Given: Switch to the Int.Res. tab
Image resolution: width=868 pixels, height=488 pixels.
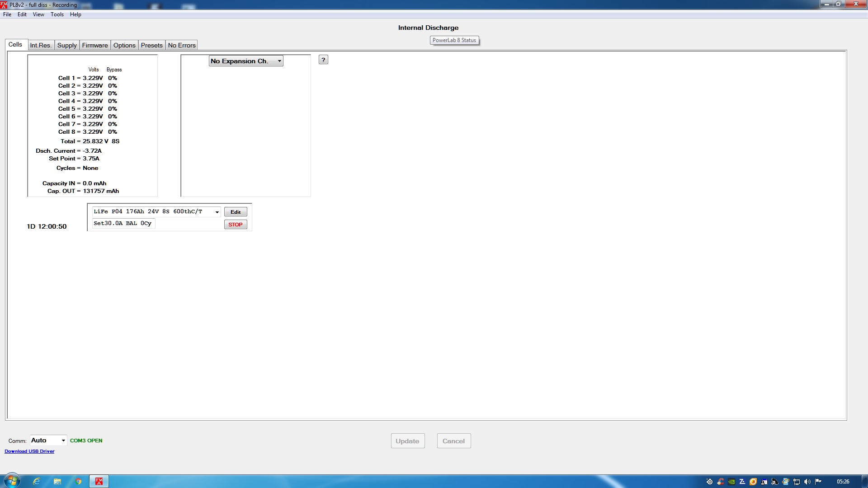Looking at the screenshot, I should pyautogui.click(x=41, y=45).
